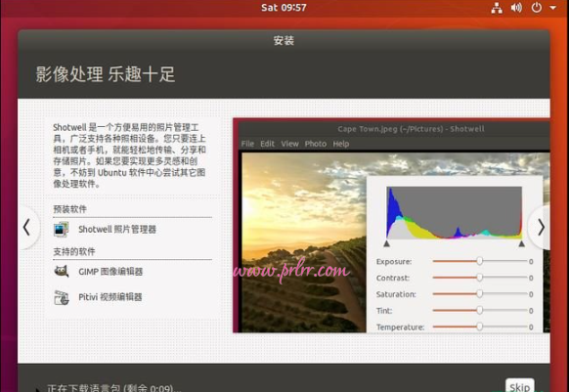This screenshot has height=392, width=569.
Task: Advance to the next slide with right arrow
Action: click(x=541, y=228)
